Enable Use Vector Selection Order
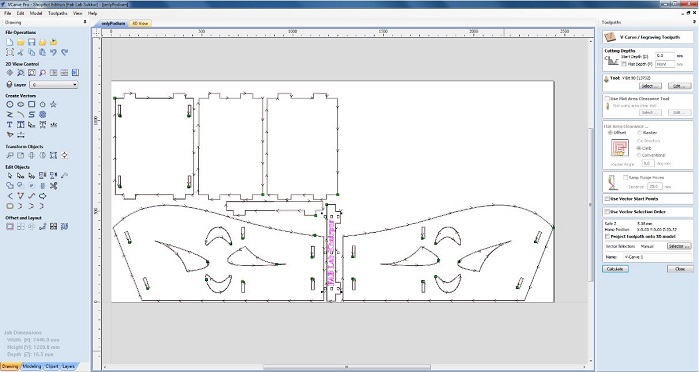The width and height of the screenshot is (700, 372). point(607,212)
